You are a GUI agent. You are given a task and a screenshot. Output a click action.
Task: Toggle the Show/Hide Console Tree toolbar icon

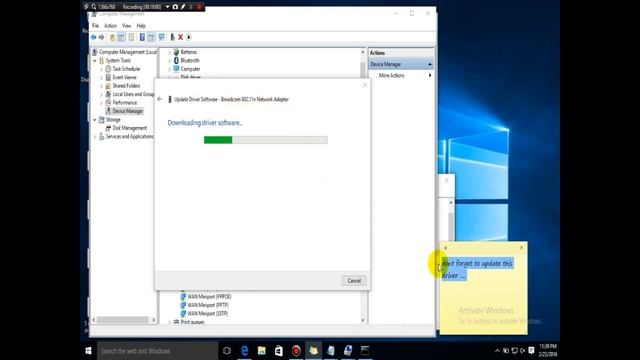pyautogui.click(x=122, y=37)
